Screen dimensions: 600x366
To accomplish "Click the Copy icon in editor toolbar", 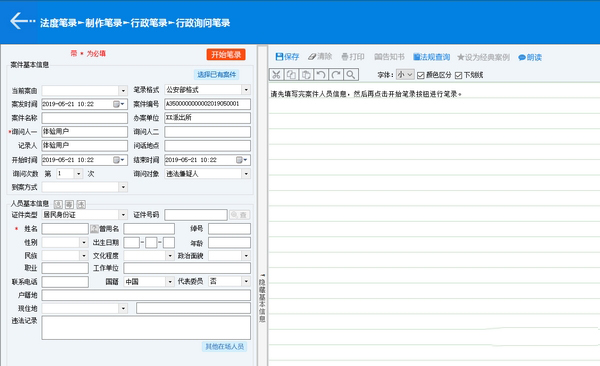I will click(x=291, y=74).
